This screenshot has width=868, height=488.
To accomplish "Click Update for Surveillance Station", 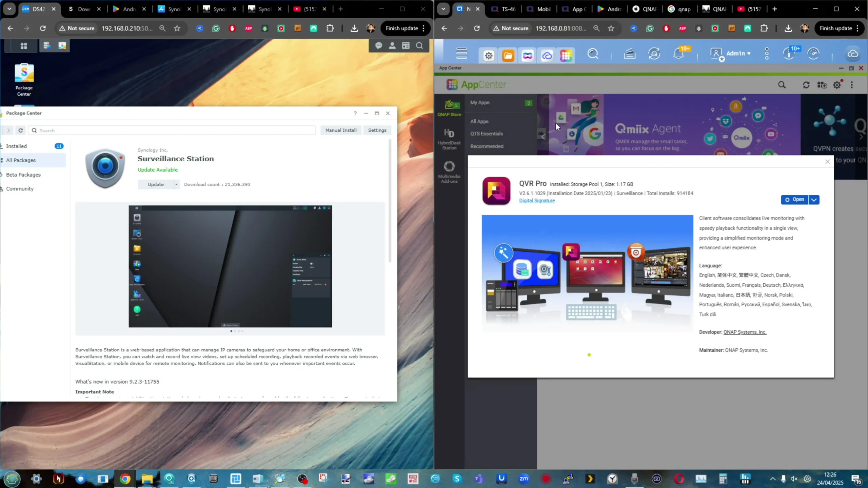I will (156, 184).
